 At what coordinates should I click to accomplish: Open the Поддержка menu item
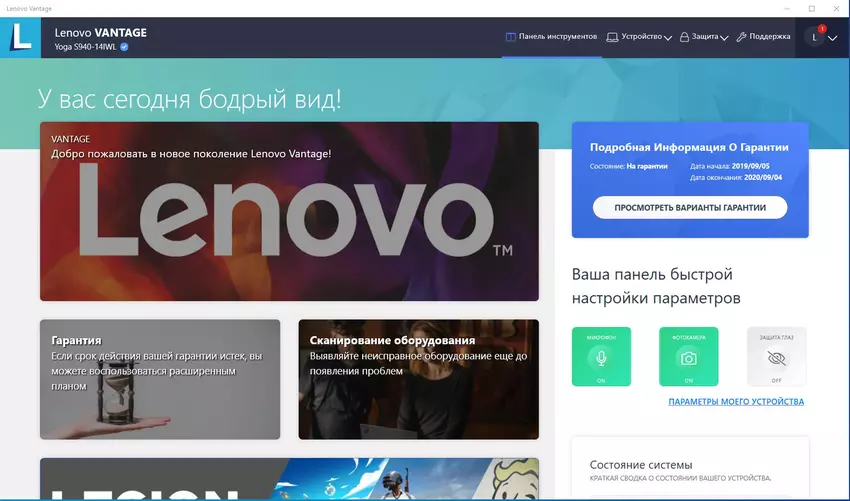tap(769, 37)
